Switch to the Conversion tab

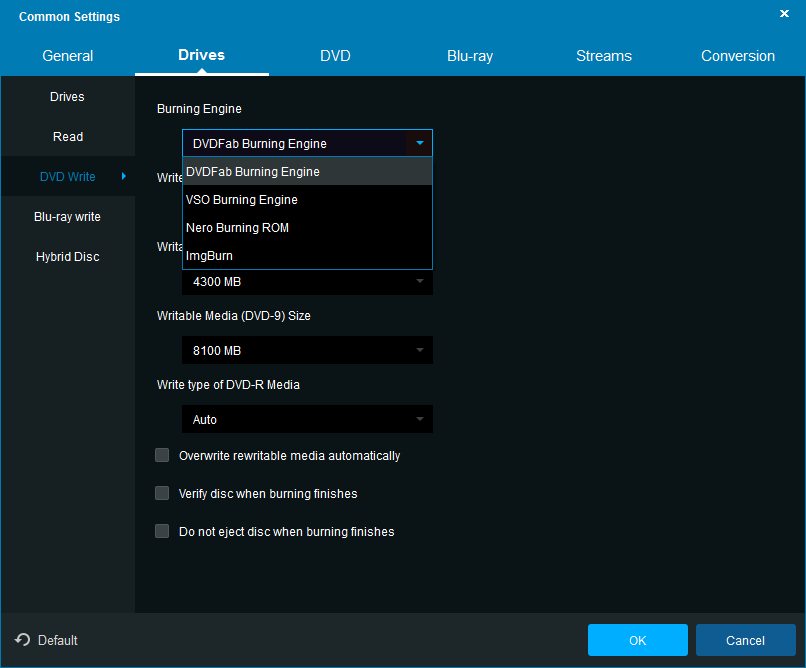[x=738, y=55]
